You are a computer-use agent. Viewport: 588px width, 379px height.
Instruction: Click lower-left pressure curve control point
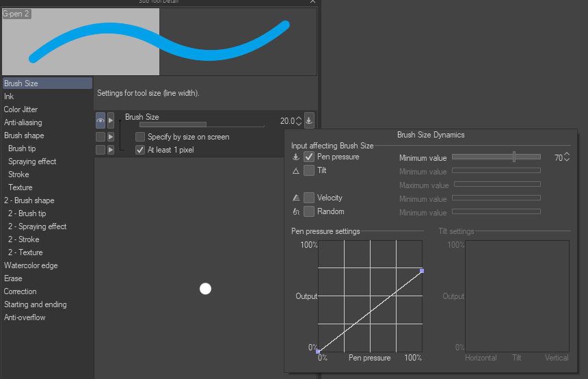click(x=318, y=352)
